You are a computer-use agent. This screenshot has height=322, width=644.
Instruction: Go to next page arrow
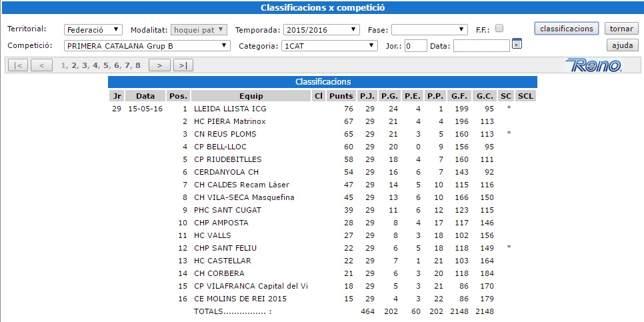[x=159, y=65]
